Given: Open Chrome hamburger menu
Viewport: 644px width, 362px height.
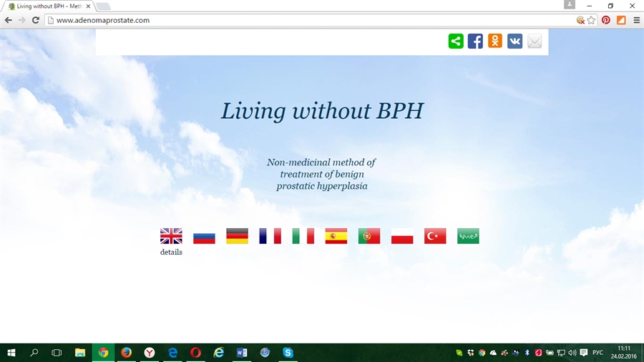Looking at the screenshot, I should tap(636, 20).
